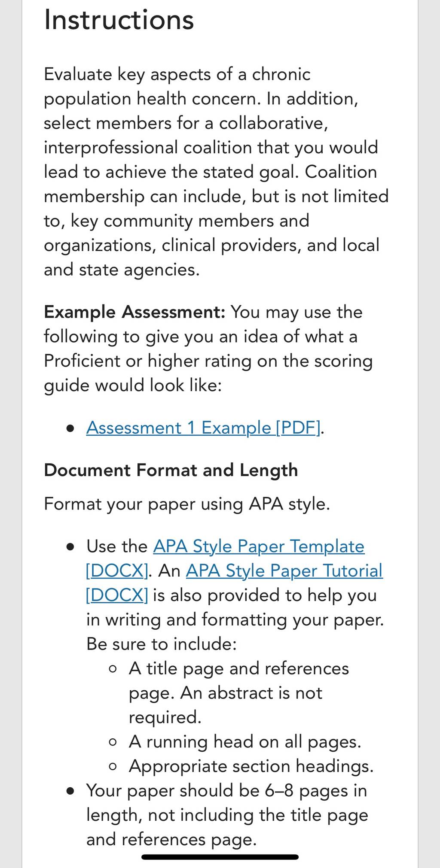Select the bold Example Assessment label
The height and width of the screenshot is (868, 440).
(134, 312)
